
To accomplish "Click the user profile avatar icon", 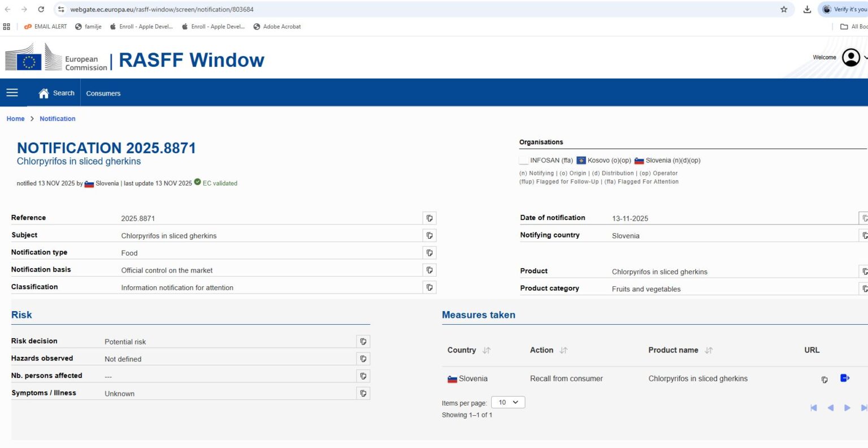I will [x=850, y=58].
